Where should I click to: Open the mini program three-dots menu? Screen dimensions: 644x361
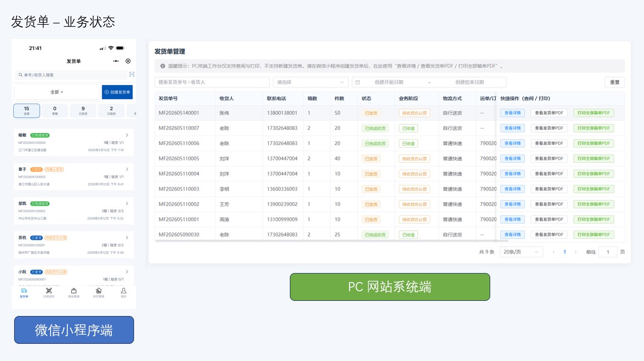click(116, 61)
